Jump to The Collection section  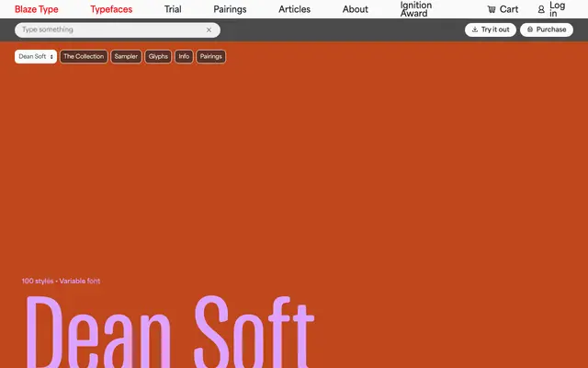tap(84, 57)
